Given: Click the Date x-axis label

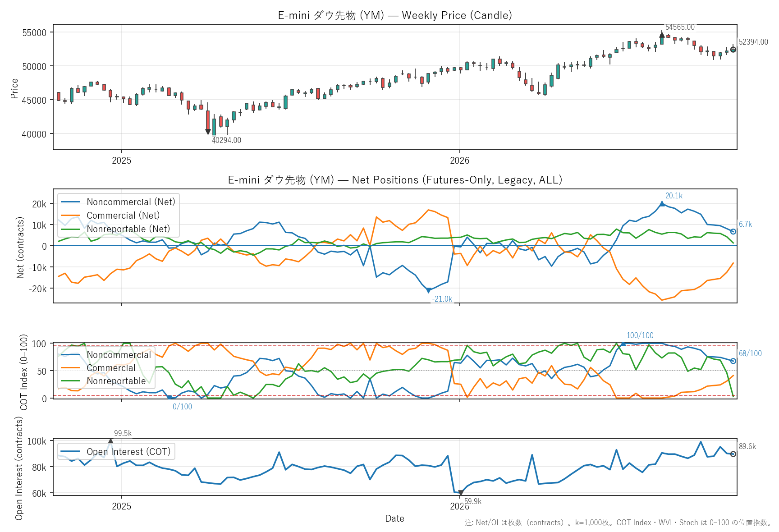Looking at the screenshot, I should coord(394,518).
